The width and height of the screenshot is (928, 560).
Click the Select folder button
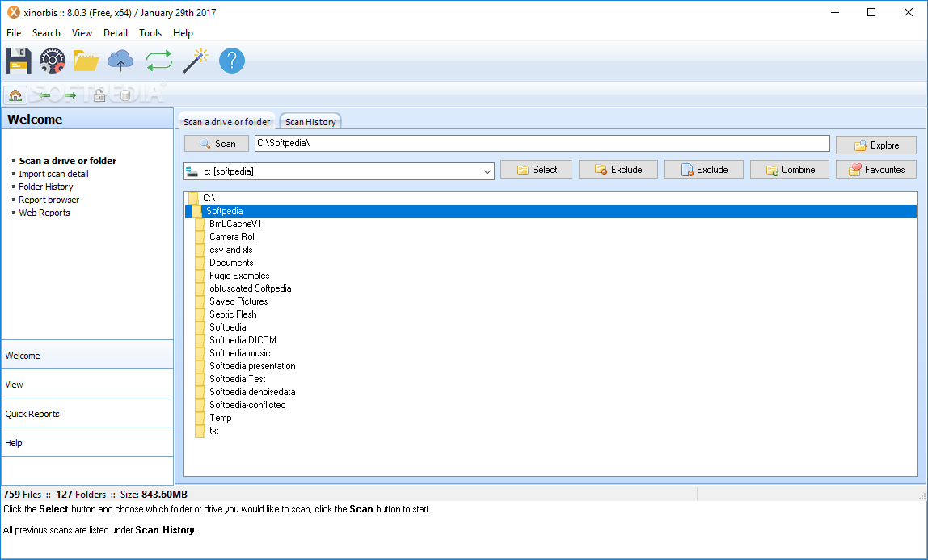(x=536, y=170)
